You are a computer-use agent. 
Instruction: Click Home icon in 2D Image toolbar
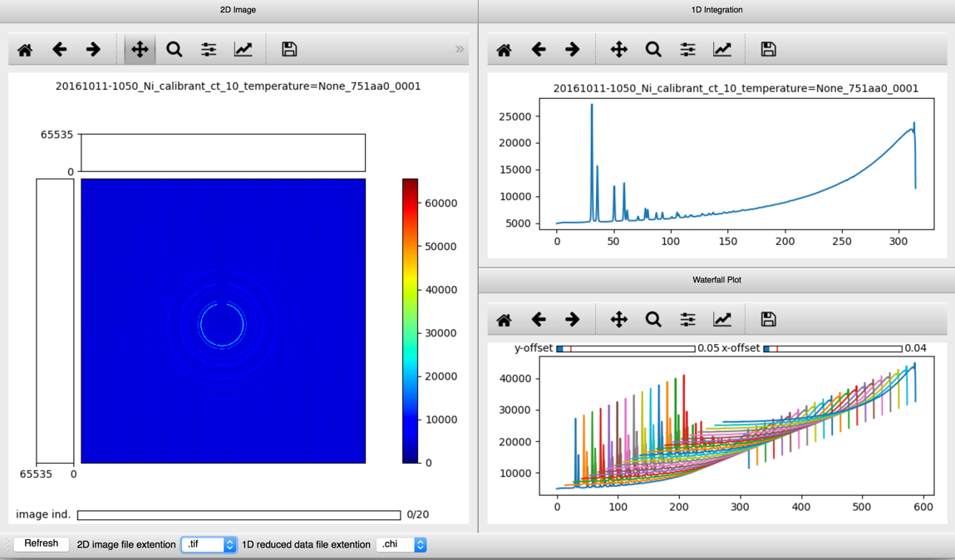[x=25, y=50]
